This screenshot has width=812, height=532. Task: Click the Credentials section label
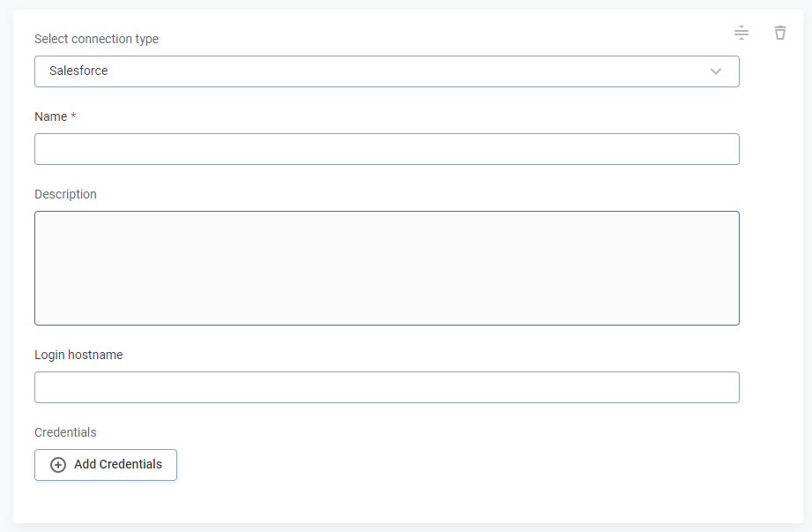[65, 432]
